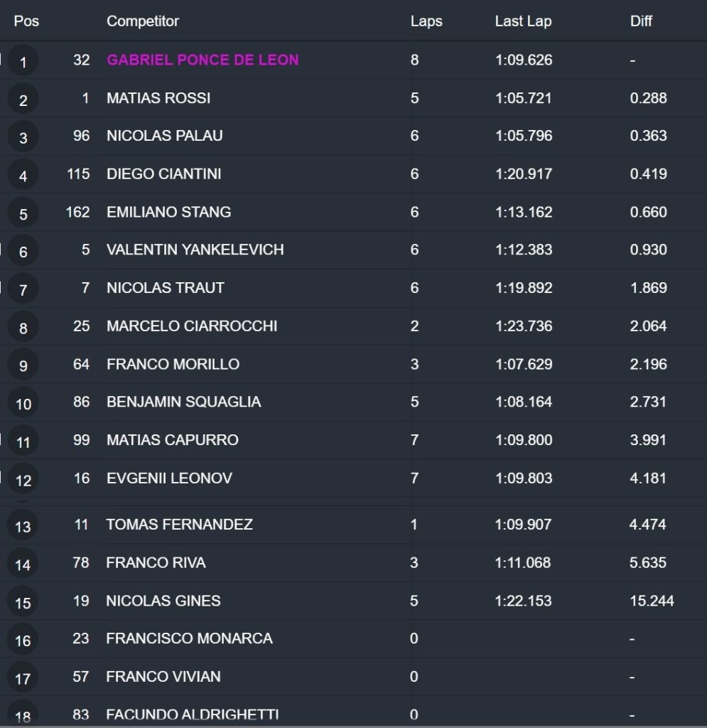Click Nicolas Gines's last lap time 1:22.153
The height and width of the screenshot is (728, 707).
pyautogui.click(x=523, y=601)
